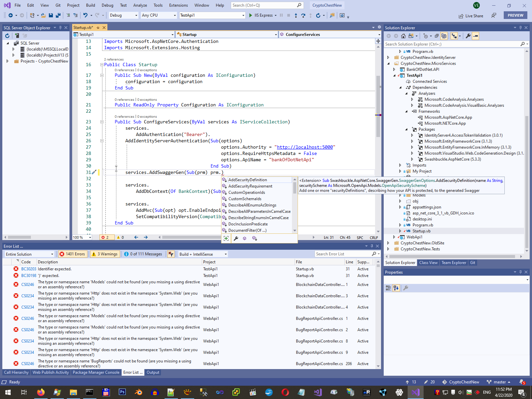Start debugging with IIS Express button
The image size is (532, 399).
261,15
